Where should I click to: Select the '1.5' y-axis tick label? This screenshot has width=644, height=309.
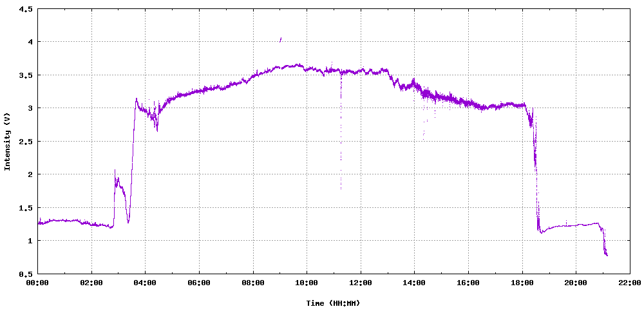click(x=26, y=208)
